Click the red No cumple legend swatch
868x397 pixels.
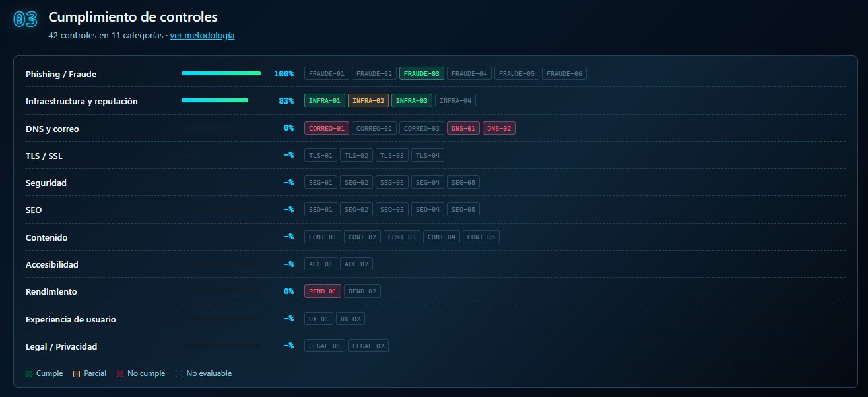click(120, 374)
